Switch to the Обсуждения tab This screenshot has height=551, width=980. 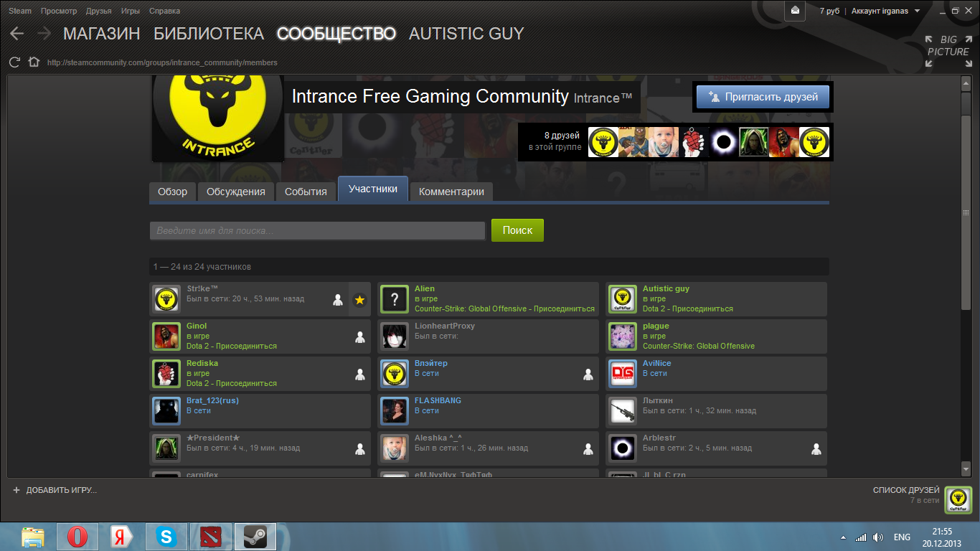click(x=236, y=192)
